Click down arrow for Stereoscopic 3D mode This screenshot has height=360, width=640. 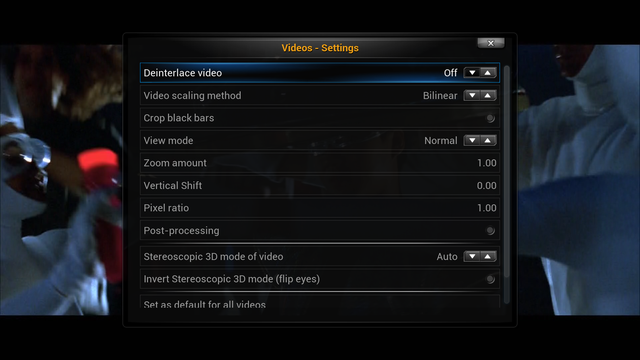pos(472,256)
